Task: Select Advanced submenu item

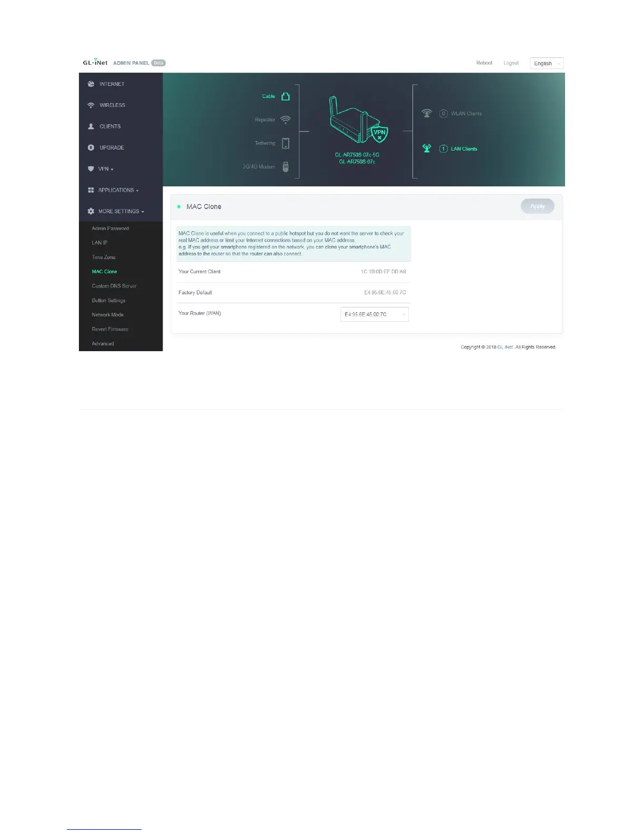Action: [103, 344]
